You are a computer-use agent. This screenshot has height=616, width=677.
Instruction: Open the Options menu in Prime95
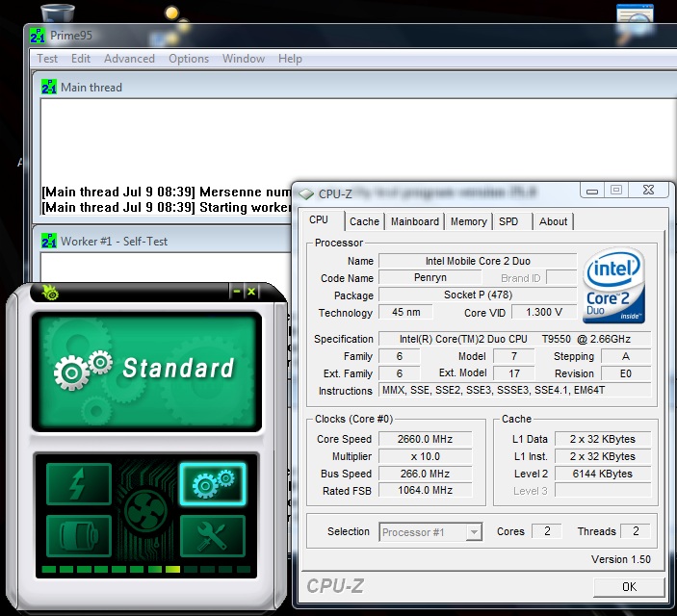[x=189, y=59]
